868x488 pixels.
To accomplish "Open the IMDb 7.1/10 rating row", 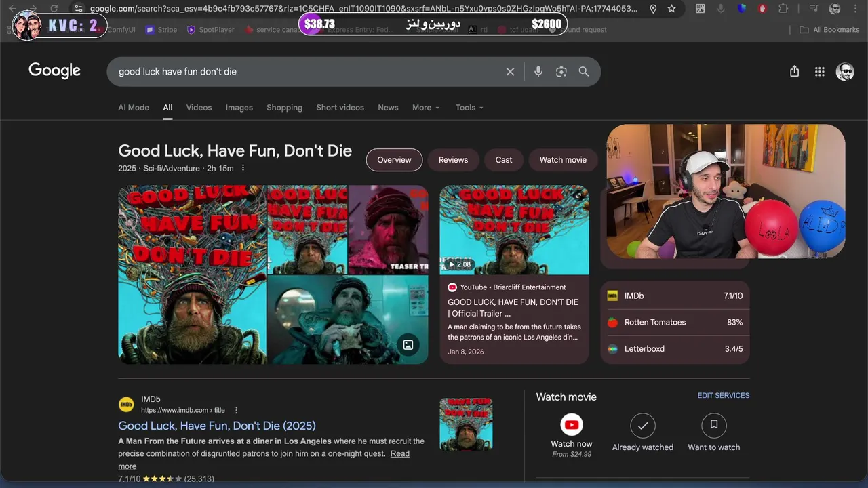I will (x=675, y=296).
